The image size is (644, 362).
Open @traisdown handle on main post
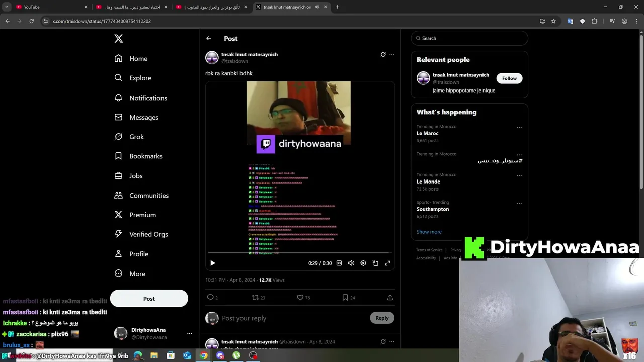(234, 61)
